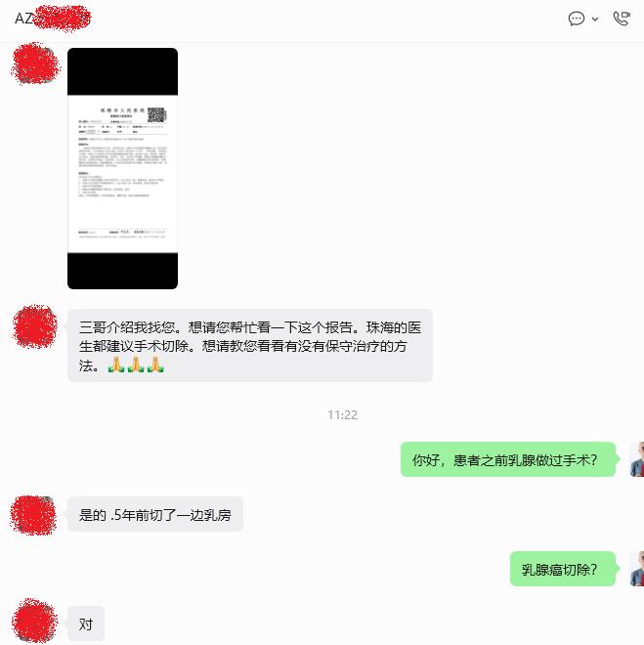
Task: Click sender avatar beside 是的 .5年前 message
Action: [x=34, y=516]
